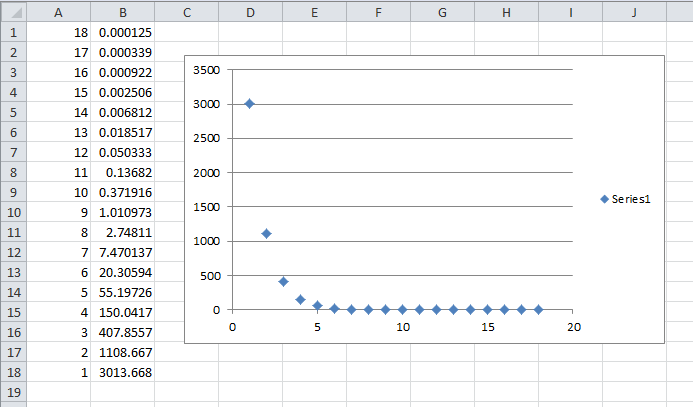Select row 19 header
Screen dimensions: 693x407
13,392
